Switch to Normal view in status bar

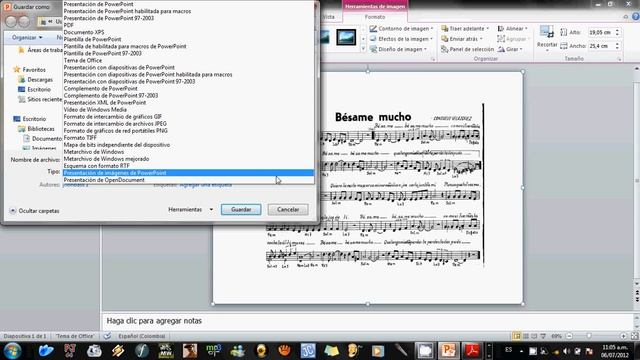[517, 336]
